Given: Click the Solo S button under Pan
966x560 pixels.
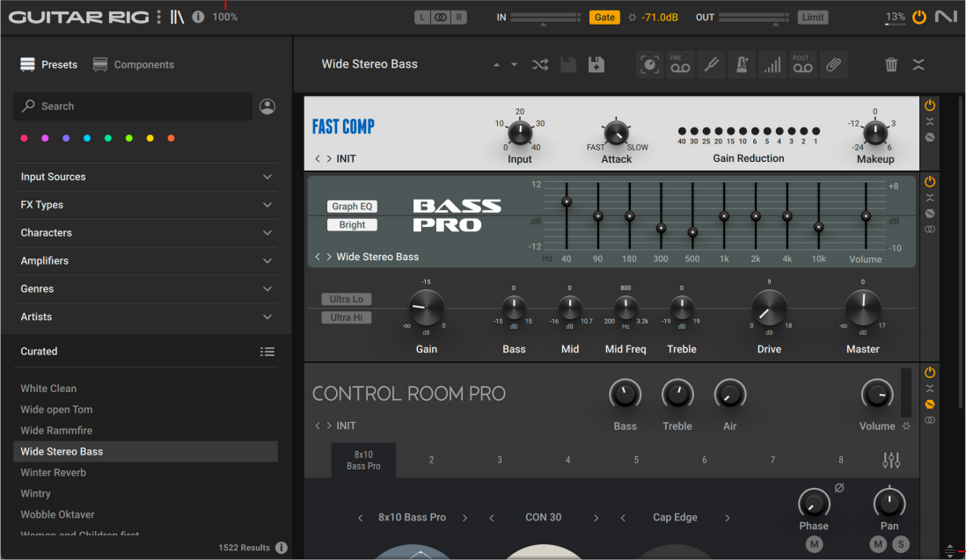Looking at the screenshot, I should coord(901,544).
